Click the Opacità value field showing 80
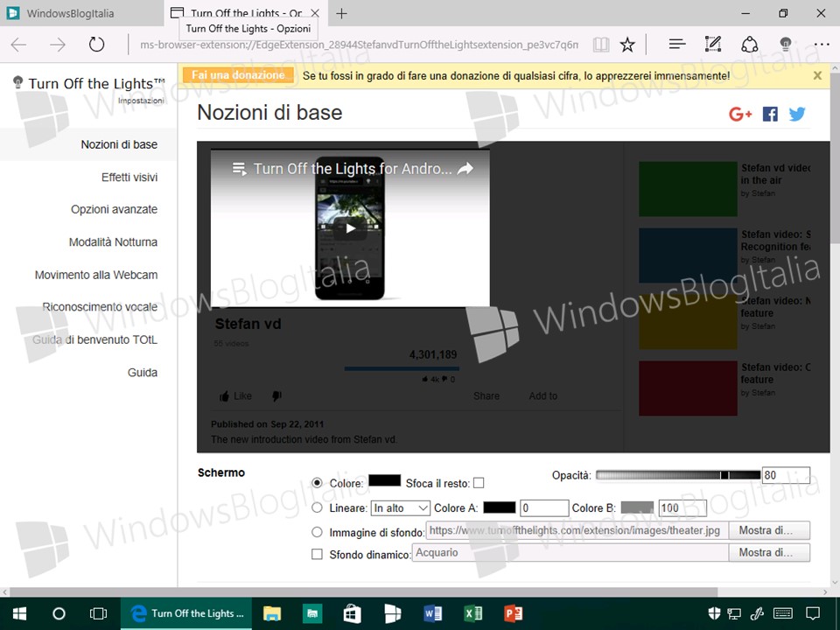 tap(786, 475)
